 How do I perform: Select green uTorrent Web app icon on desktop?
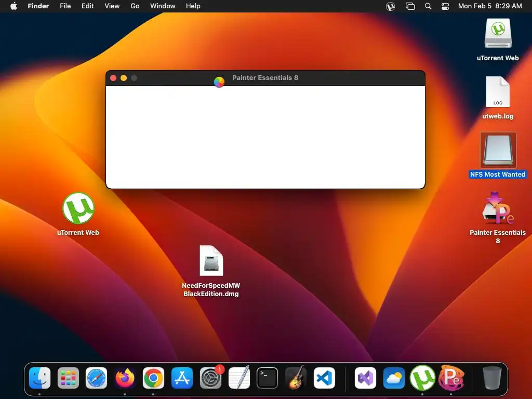coord(78,208)
